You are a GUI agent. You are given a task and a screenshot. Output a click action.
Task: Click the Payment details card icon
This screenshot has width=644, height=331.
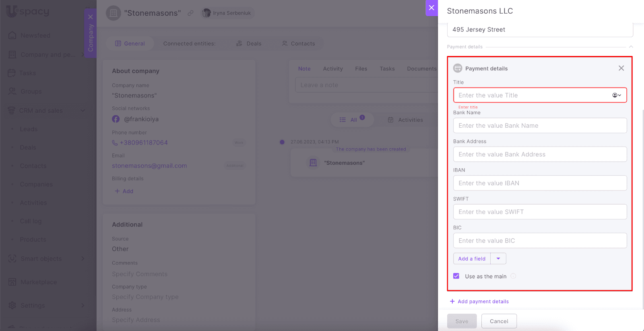(458, 68)
